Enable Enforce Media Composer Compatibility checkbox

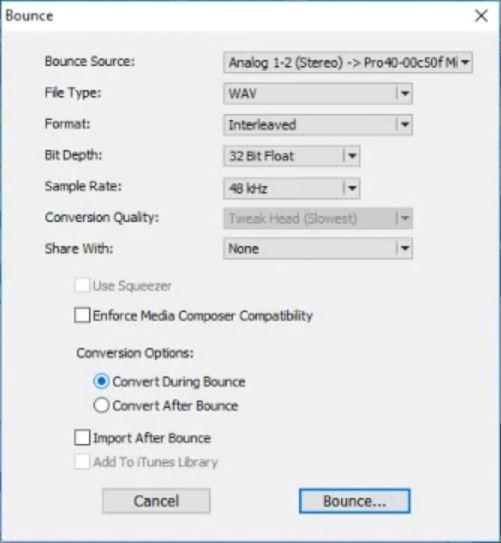click(82, 315)
